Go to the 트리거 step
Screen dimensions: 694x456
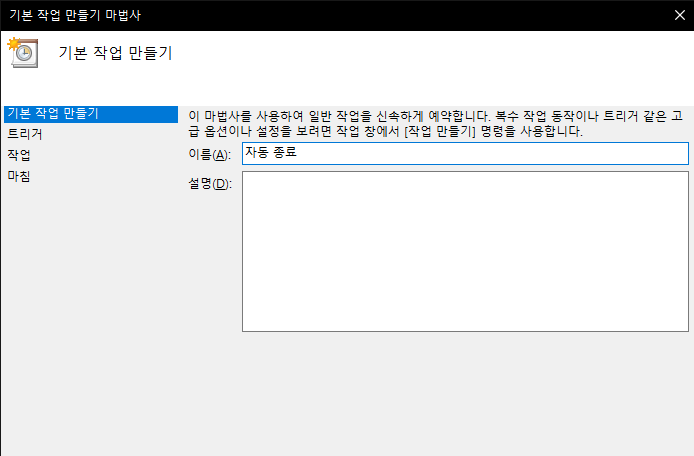click(x=25, y=134)
